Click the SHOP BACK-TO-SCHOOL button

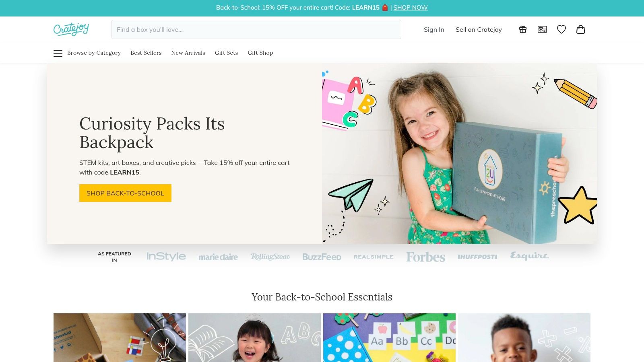pos(125,193)
